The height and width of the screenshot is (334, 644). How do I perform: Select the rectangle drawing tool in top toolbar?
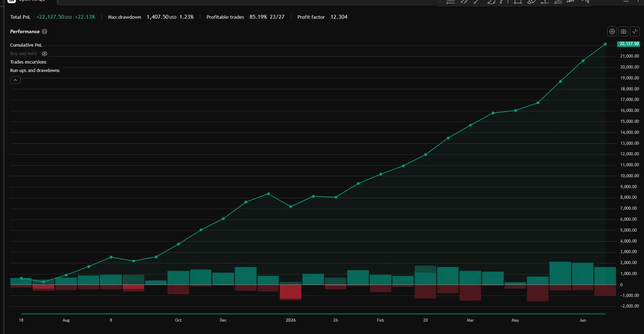[518, 2]
